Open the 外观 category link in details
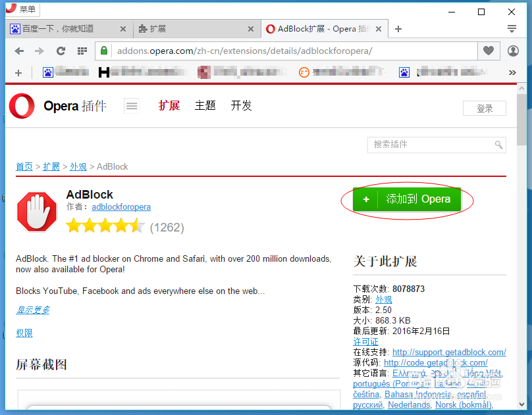The image size is (532, 415). click(384, 299)
